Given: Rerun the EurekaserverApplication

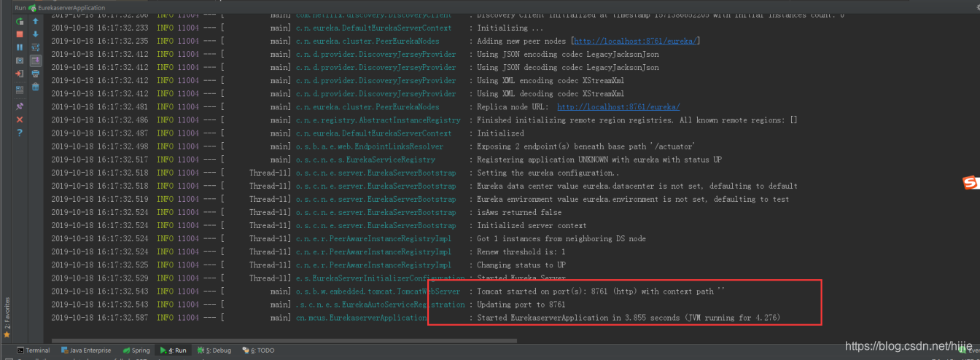Looking at the screenshot, I should pyautogui.click(x=20, y=22).
